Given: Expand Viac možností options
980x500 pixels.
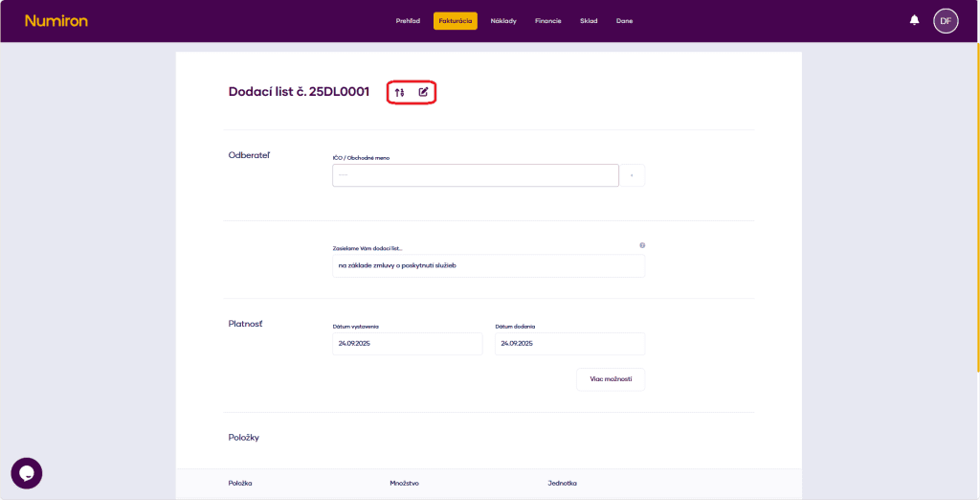Looking at the screenshot, I should (610, 379).
